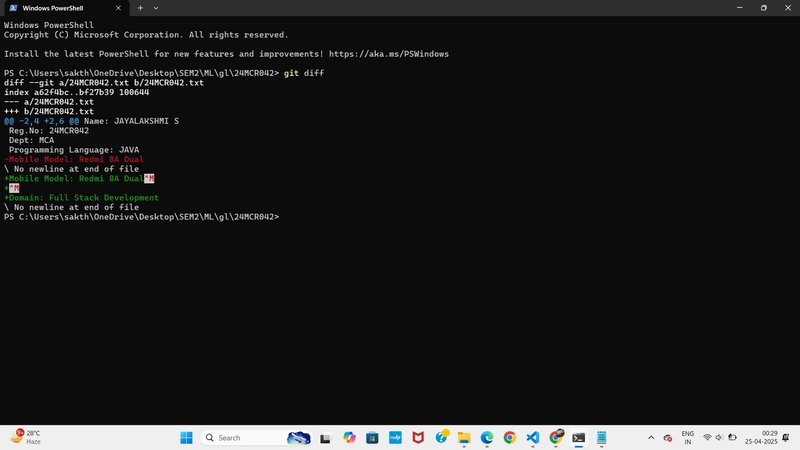Maximize or restore the terminal window

[764, 8]
